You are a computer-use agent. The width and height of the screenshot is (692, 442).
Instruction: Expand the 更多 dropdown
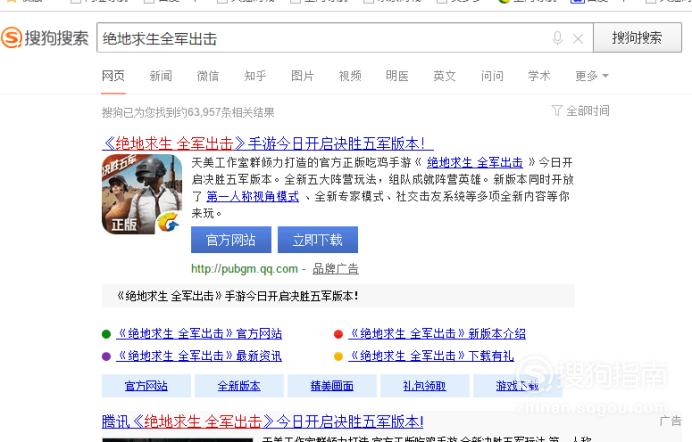(x=592, y=76)
